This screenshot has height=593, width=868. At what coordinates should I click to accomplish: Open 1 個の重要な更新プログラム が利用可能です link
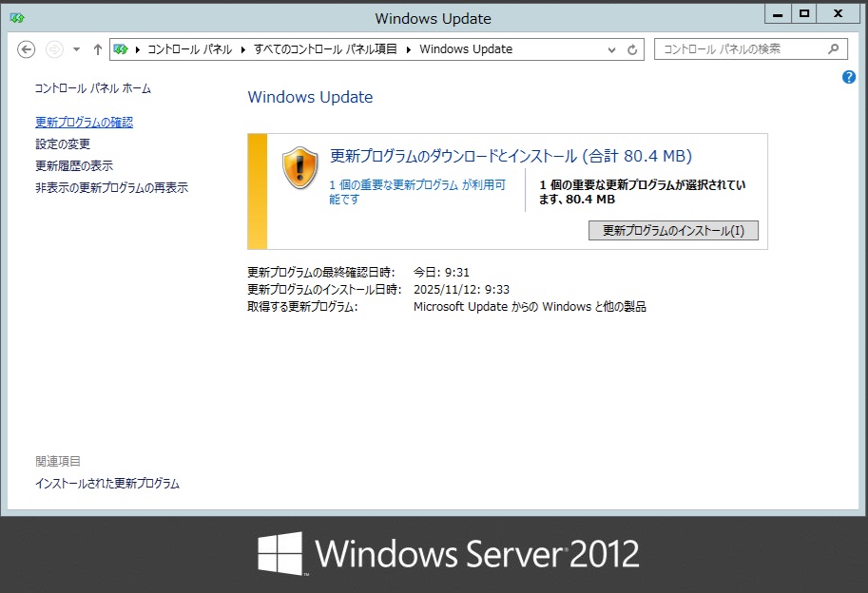pos(416,192)
